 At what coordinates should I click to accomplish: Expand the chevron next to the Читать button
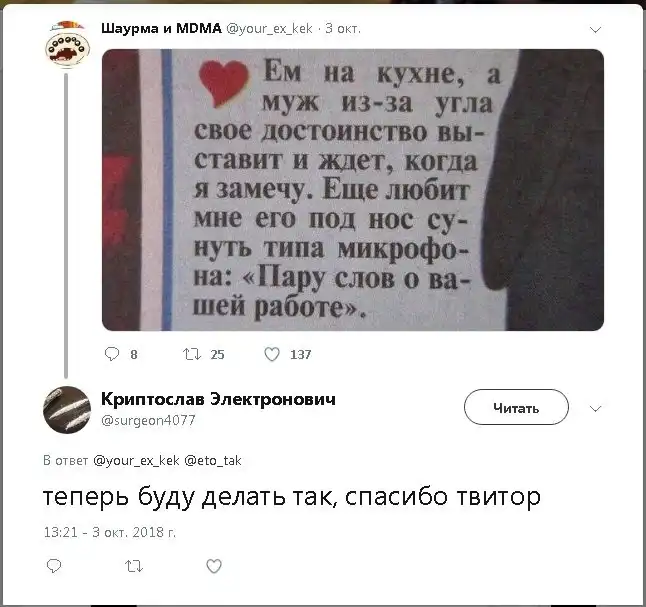[595, 408]
